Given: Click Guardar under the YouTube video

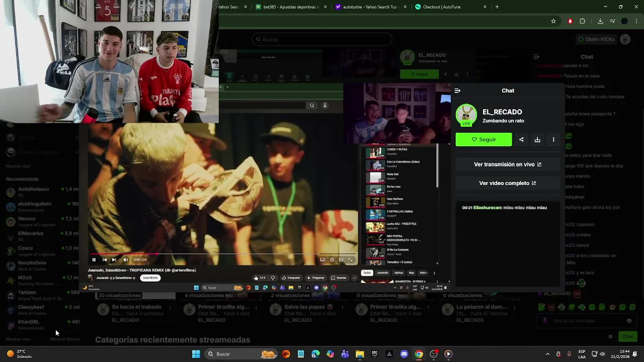Looking at the screenshot, I should [x=339, y=278].
